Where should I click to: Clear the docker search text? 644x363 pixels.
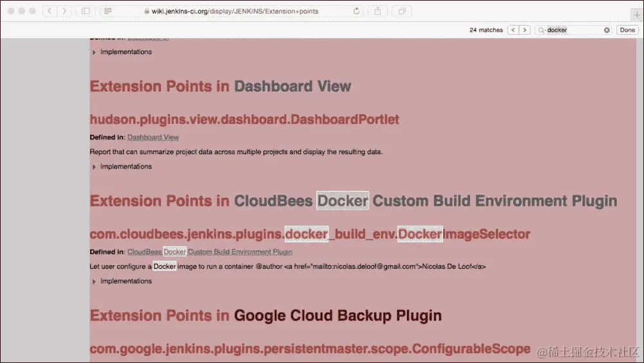(607, 30)
